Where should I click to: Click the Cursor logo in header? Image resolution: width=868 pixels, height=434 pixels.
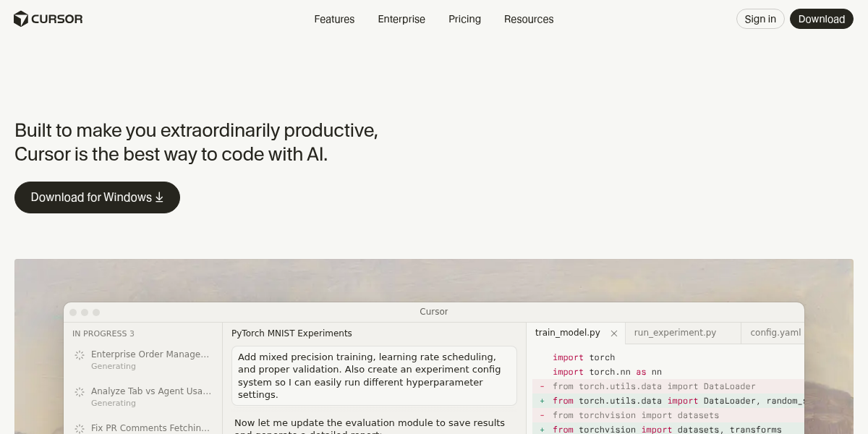point(48,19)
